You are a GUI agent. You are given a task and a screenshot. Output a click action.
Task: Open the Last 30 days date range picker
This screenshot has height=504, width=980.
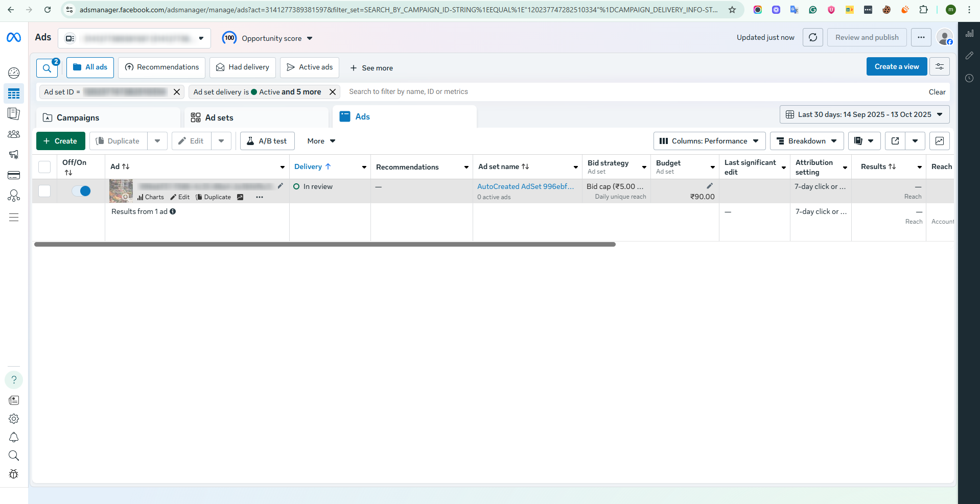point(864,114)
